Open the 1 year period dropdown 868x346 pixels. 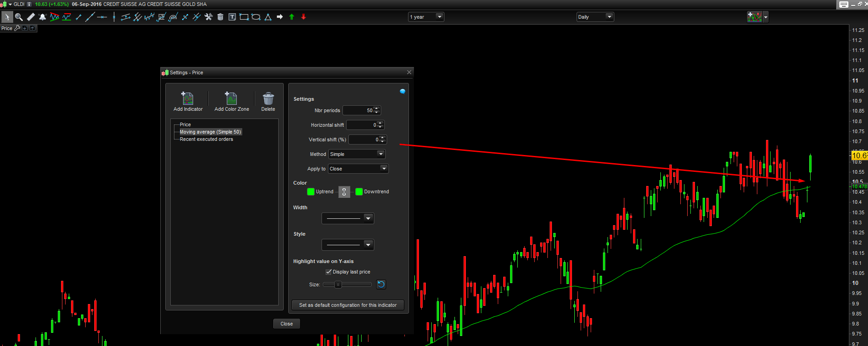tap(426, 17)
